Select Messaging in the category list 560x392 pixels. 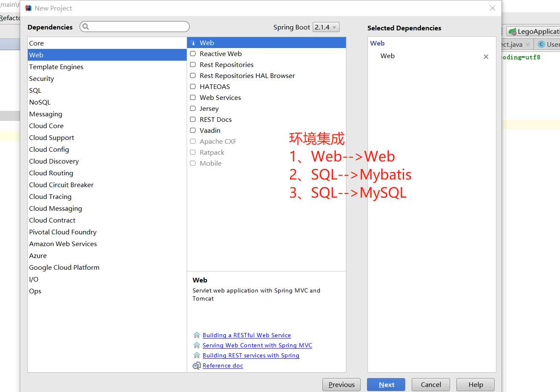click(107, 114)
